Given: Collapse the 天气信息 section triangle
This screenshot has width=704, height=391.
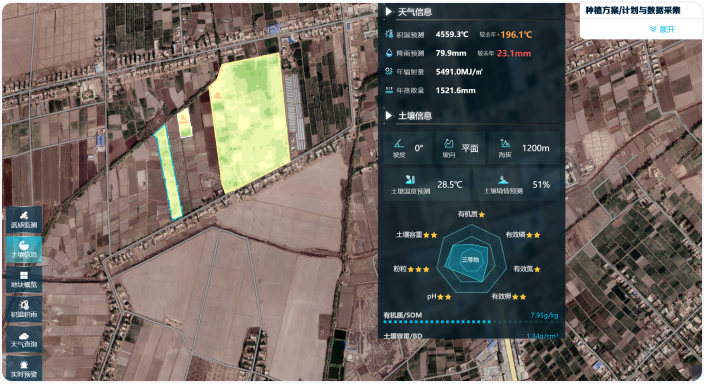Looking at the screenshot, I should (389, 12).
